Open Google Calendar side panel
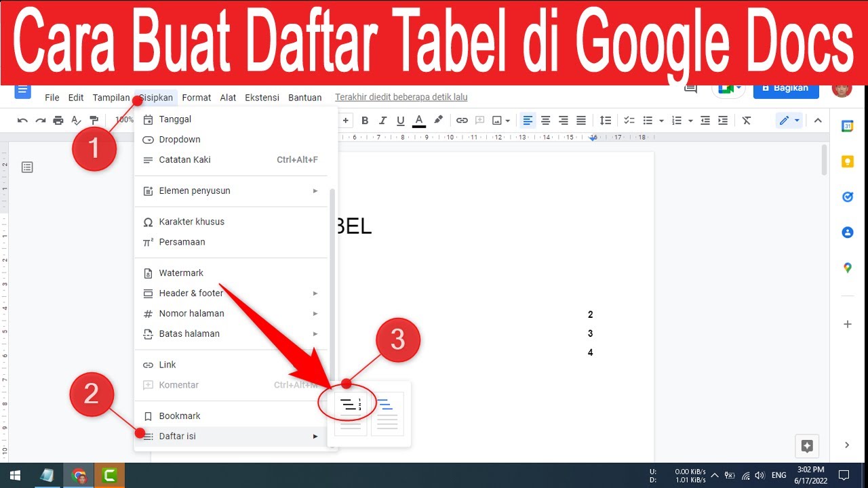The image size is (868, 488). coord(848,126)
